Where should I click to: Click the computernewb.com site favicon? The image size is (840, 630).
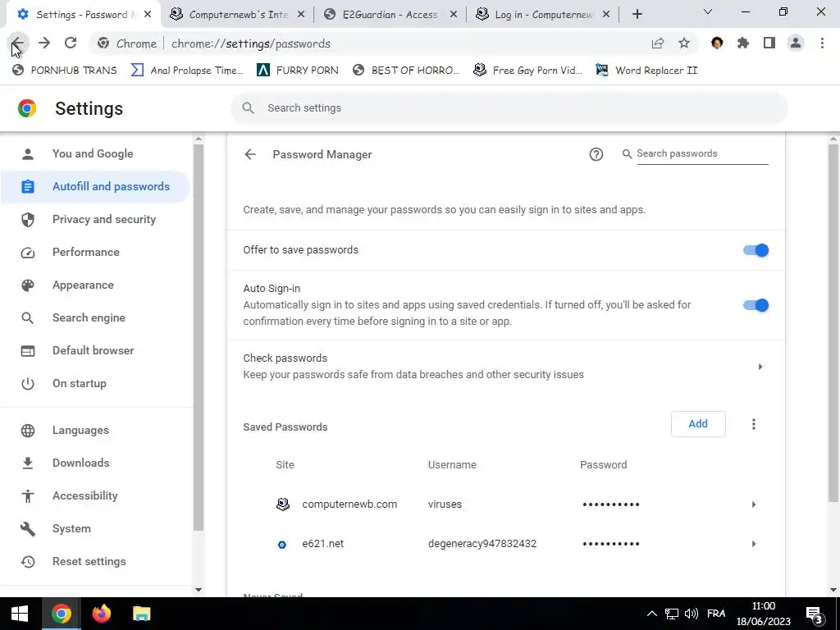pos(283,504)
